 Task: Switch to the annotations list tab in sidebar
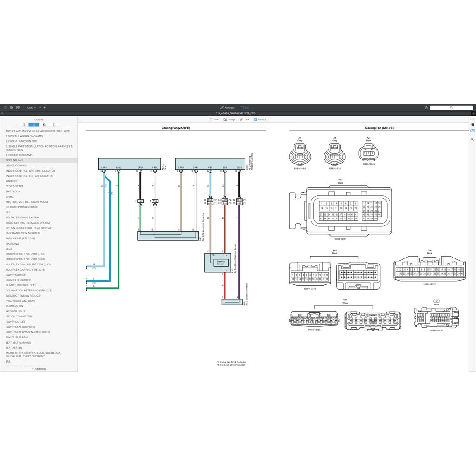tap(44, 125)
